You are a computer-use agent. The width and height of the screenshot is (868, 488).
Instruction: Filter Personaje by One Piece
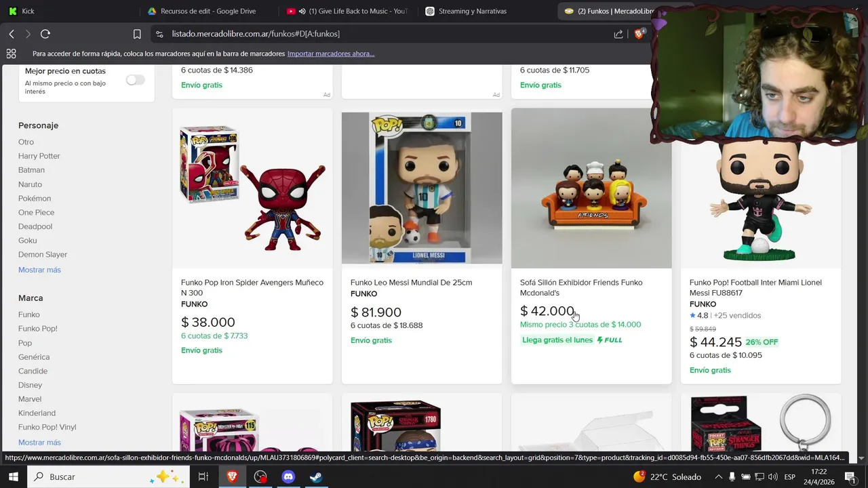[x=36, y=212]
